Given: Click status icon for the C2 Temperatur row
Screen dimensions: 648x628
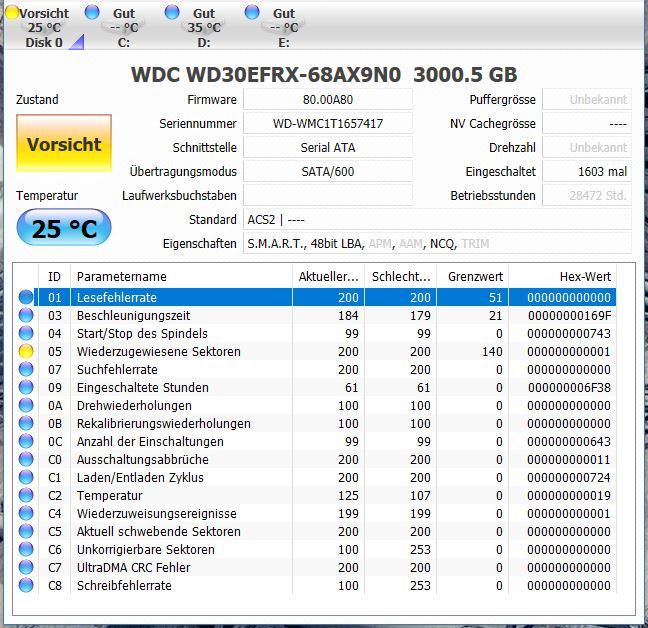Looking at the screenshot, I should (x=26, y=495).
